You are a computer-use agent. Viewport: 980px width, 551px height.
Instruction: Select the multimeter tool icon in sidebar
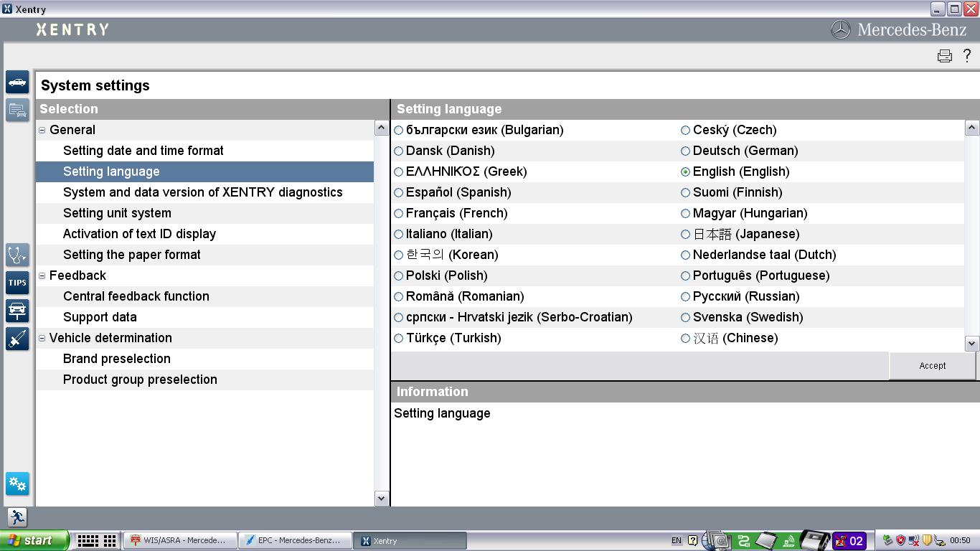[x=17, y=339]
